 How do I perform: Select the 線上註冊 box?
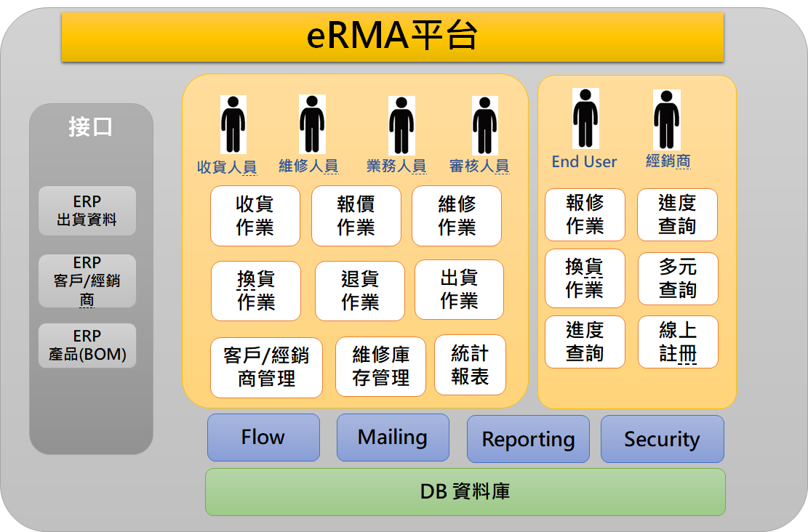pyautogui.click(x=678, y=342)
